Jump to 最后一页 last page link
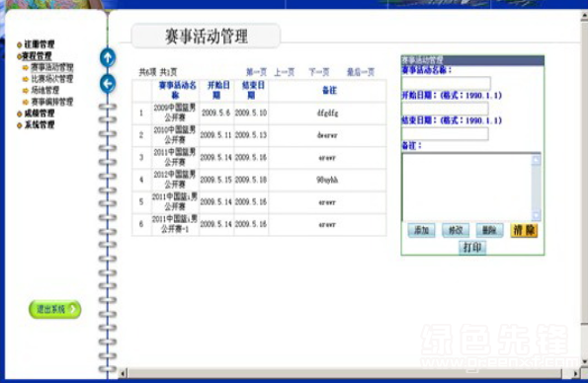The height and width of the screenshot is (383, 588). tap(361, 72)
